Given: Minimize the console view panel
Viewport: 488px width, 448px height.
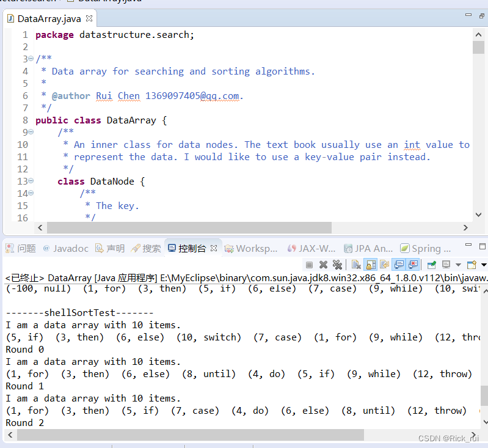Looking at the screenshot, I should (468, 245).
